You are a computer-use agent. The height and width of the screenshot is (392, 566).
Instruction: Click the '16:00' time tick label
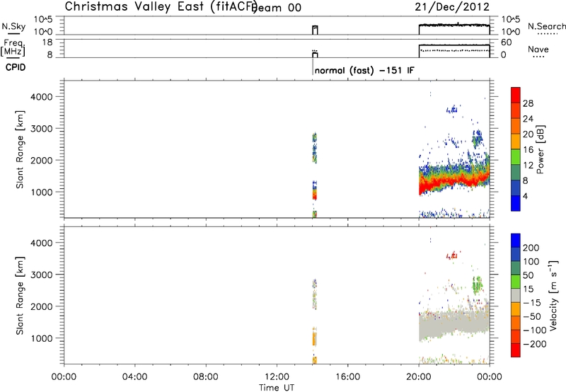point(347,377)
